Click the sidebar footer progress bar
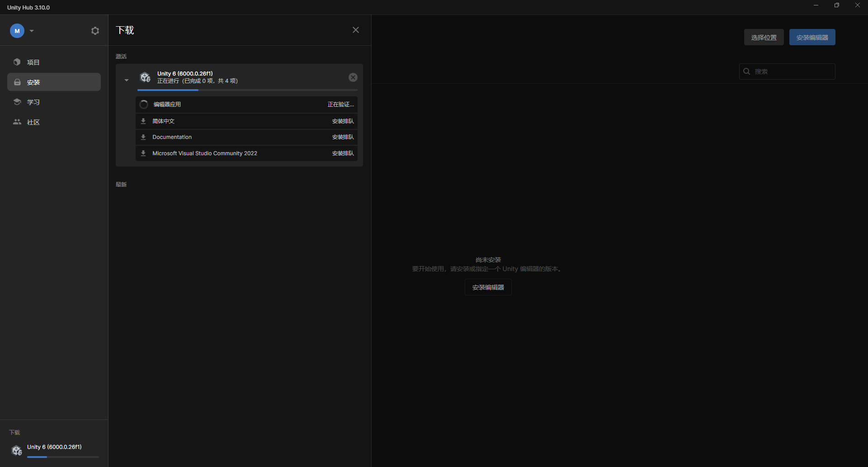Viewport: 868px width, 467px height. pos(63,457)
